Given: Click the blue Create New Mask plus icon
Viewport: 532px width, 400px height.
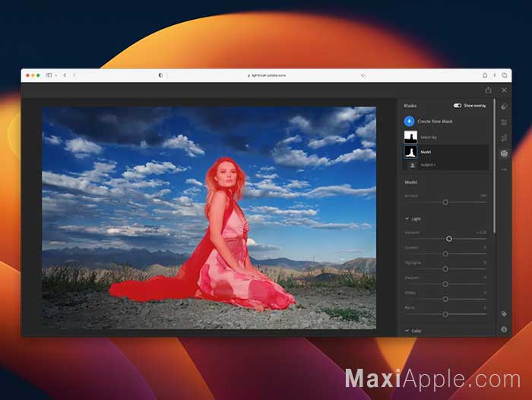Looking at the screenshot, I should tap(409, 121).
